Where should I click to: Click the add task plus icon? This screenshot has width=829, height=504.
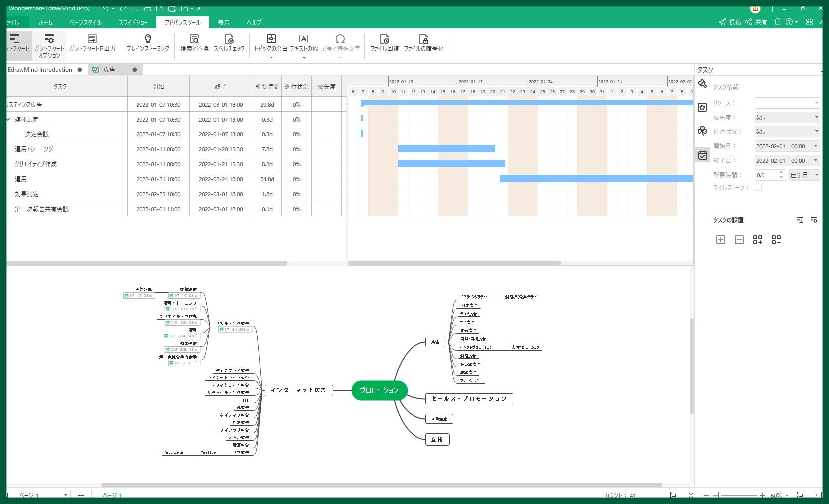coord(721,240)
